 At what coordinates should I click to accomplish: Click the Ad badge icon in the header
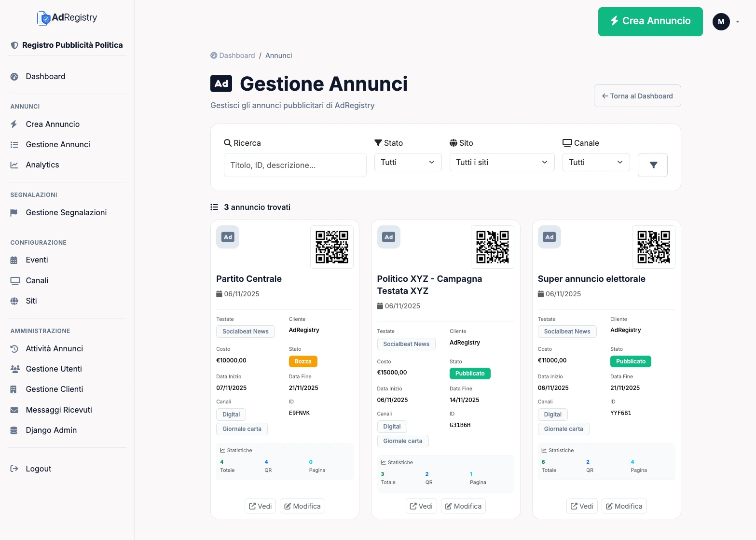pos(221,83)
